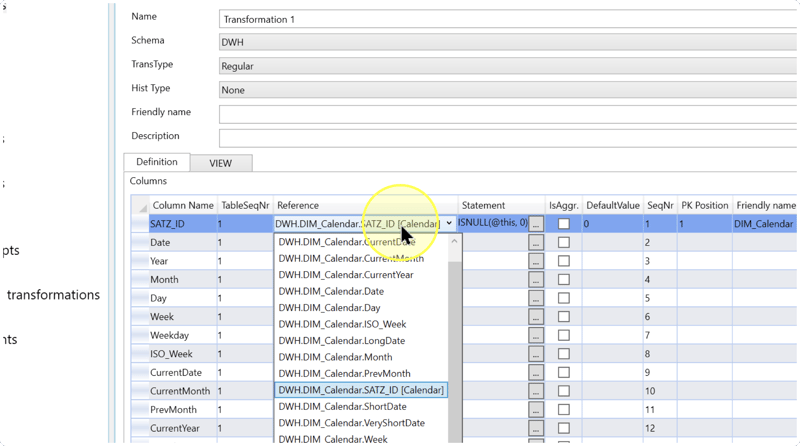The width and height of the screenshot is (800, 446).
Task: Open the Hist Type field showing None
Action: point(508,90)
